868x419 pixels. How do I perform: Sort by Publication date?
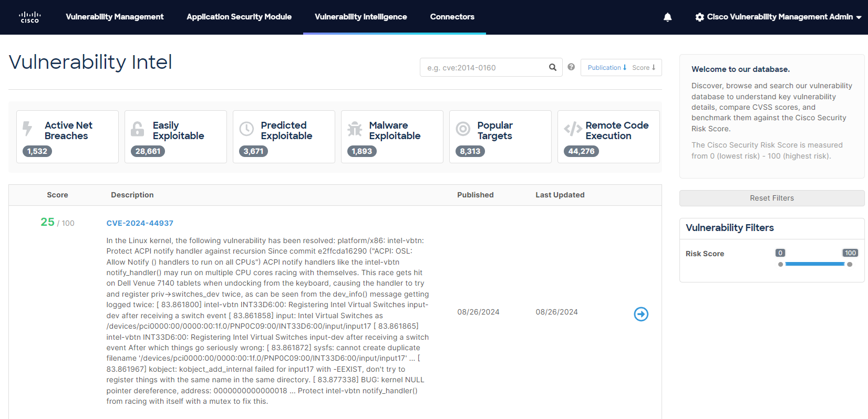point(607,68)
